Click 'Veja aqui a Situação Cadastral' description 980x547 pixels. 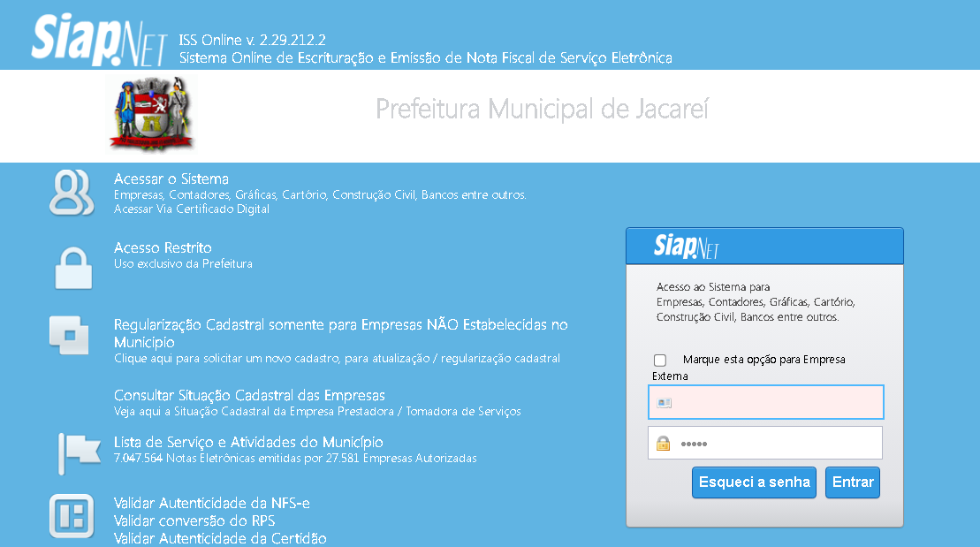pos(317,411)
